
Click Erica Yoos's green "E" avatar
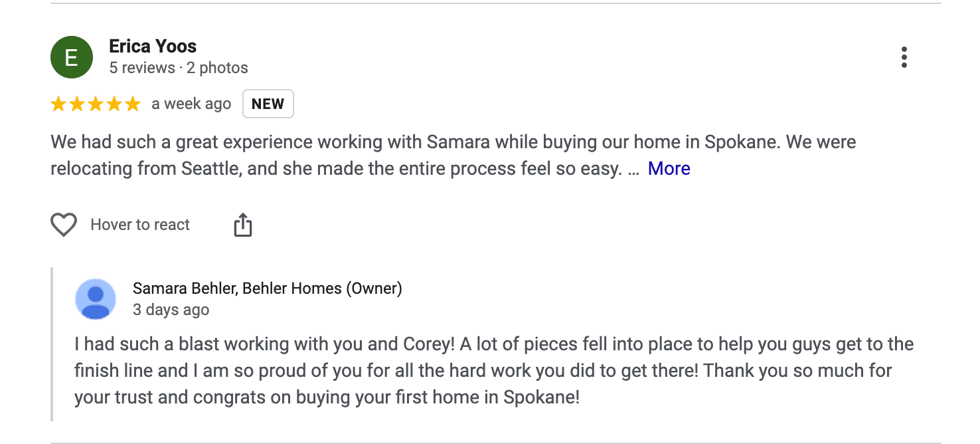pos(71,57)
